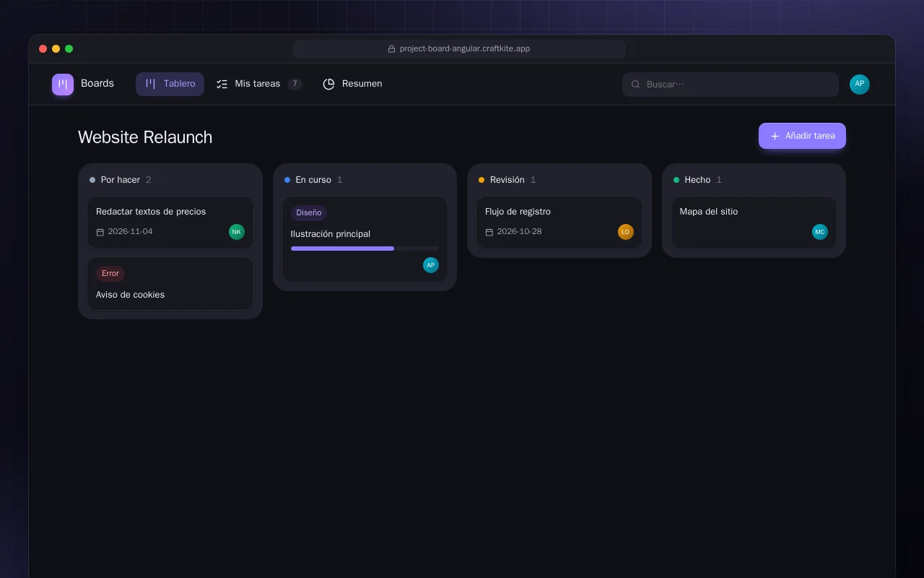Click the browser address bar URL
The image size is (924, 578).
coord(465,49)
